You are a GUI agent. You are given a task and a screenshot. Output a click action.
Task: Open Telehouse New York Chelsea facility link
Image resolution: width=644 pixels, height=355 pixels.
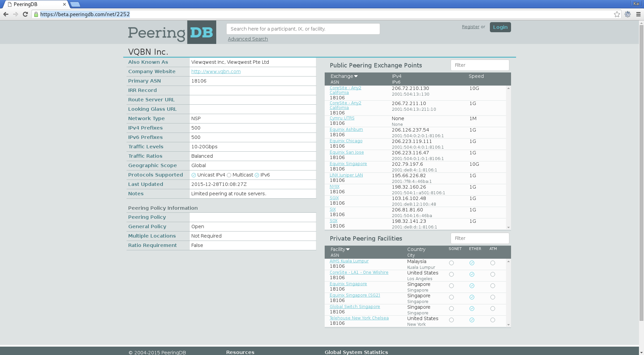(x=359, y=318)
